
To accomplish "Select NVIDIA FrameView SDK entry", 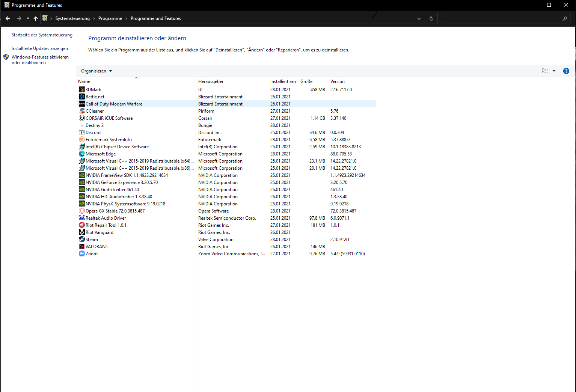I will [x=127, y=175].
